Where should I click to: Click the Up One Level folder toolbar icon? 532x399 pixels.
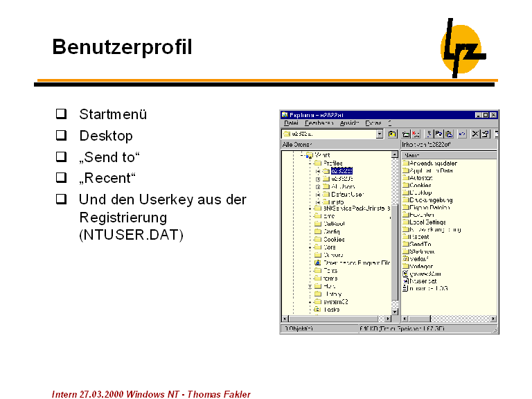[x=392, y=134]
